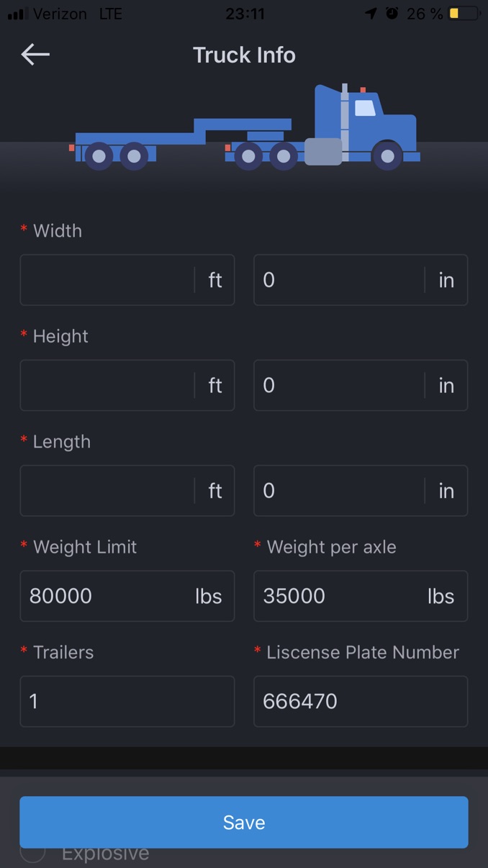Focus the Length inches input field
Viewport: 488px width, 868px height.
pyautogui.click(x=338, y=491)
